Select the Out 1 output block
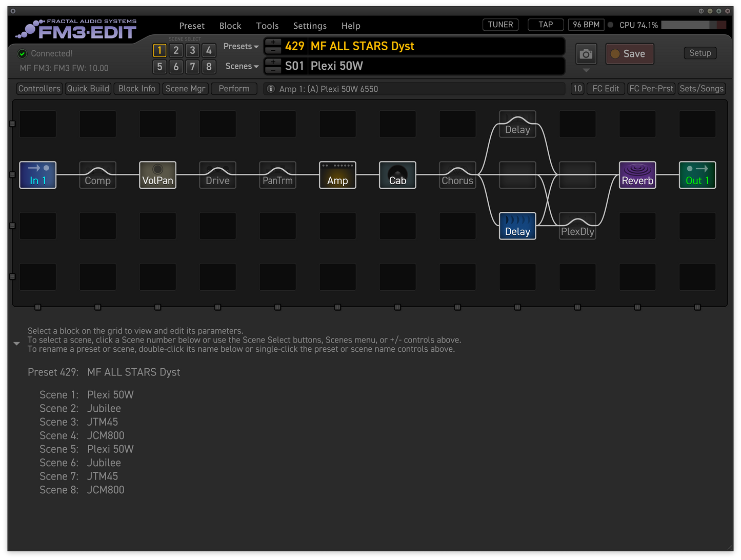This screenshot has height=560, width=741. [x=697, y=175]
